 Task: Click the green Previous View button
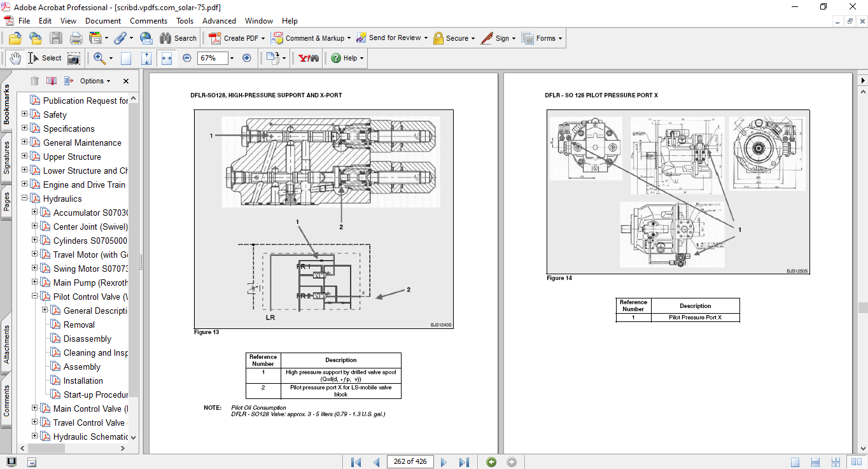491,462
